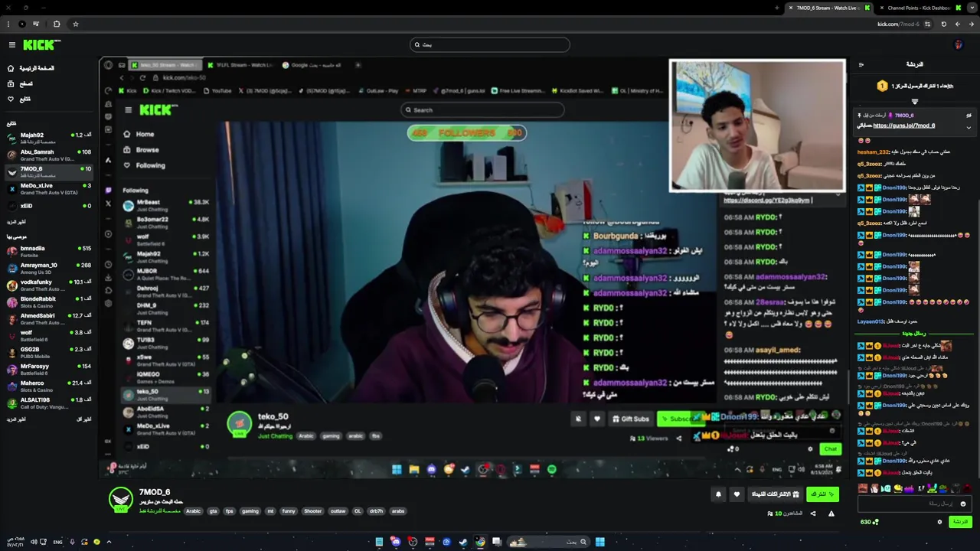Screen dimensions: 980x551
Task: Open Windows Start button on taskbar
Action: click(600, 542)
